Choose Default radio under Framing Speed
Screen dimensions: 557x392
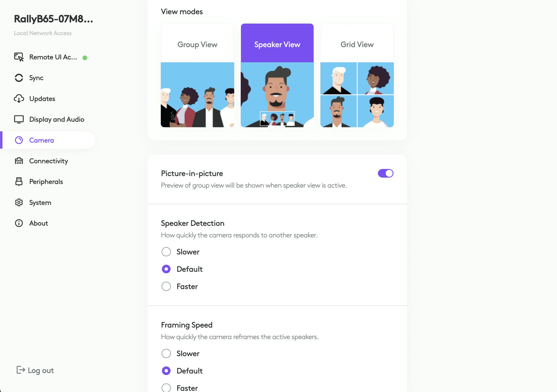(x=166, y=371)
